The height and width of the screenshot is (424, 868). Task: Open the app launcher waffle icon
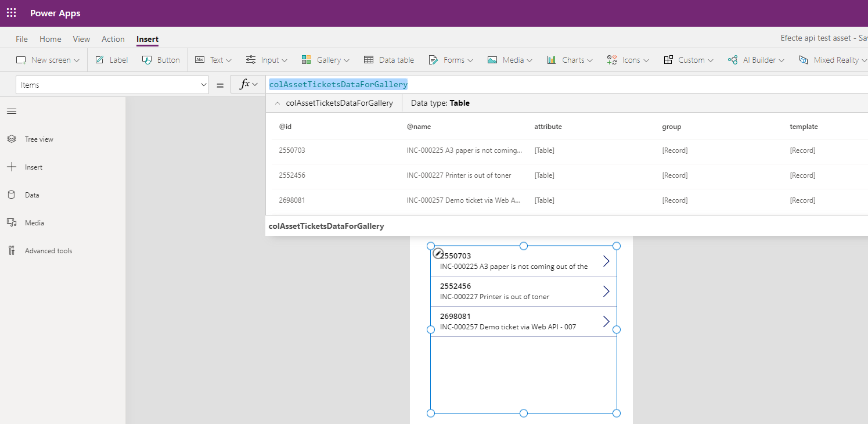click(x=12, y=13)
